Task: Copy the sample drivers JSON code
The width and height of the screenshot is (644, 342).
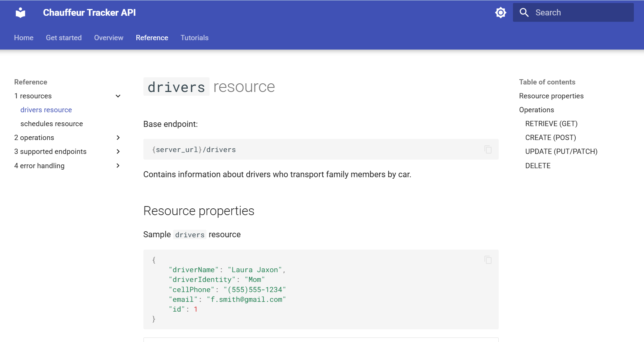Action: click(x=488, y=260)
